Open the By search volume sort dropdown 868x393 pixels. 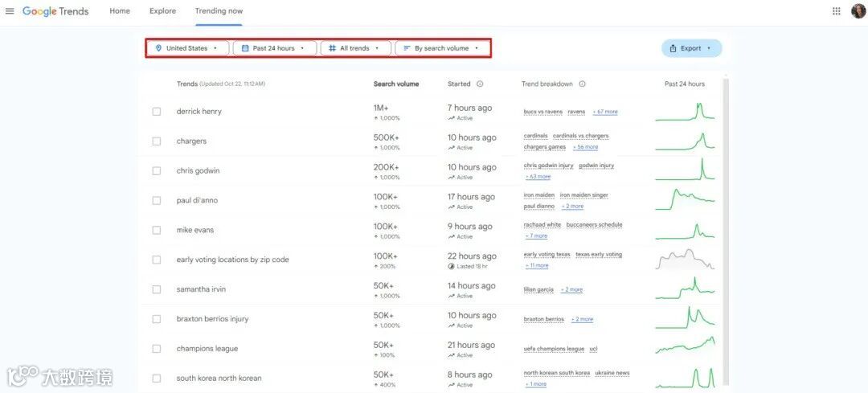(442, 48)
